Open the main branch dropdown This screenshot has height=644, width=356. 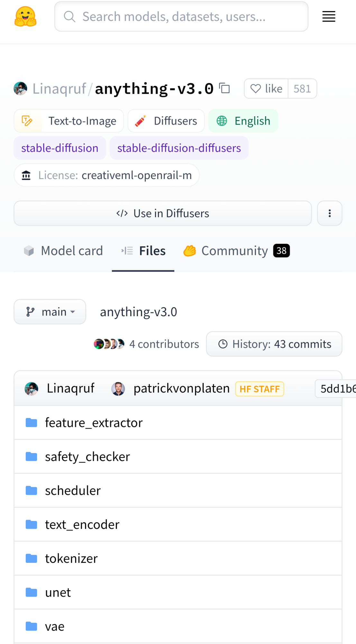tap(50, 312)
